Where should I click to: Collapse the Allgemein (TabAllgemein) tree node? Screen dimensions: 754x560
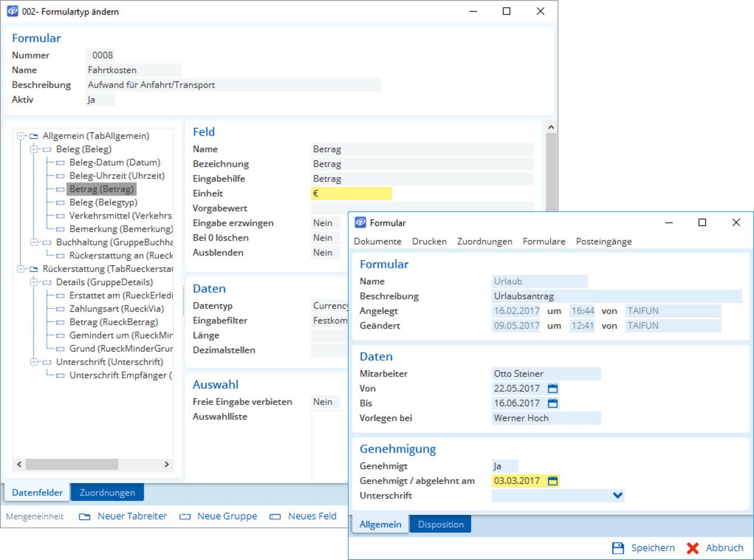20,136
